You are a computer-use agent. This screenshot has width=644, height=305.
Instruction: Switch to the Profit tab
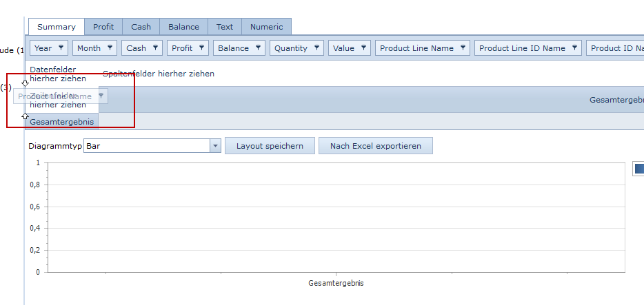coord(103,27)
